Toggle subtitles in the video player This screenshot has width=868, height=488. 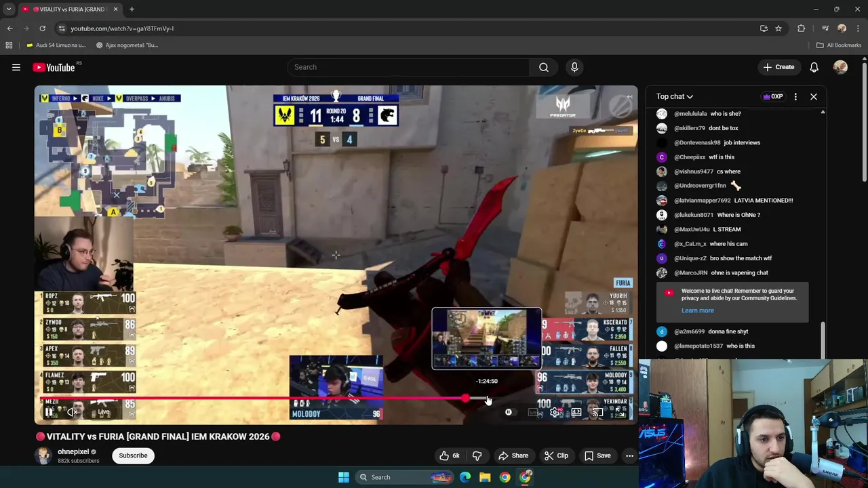(x=534, y=412)
